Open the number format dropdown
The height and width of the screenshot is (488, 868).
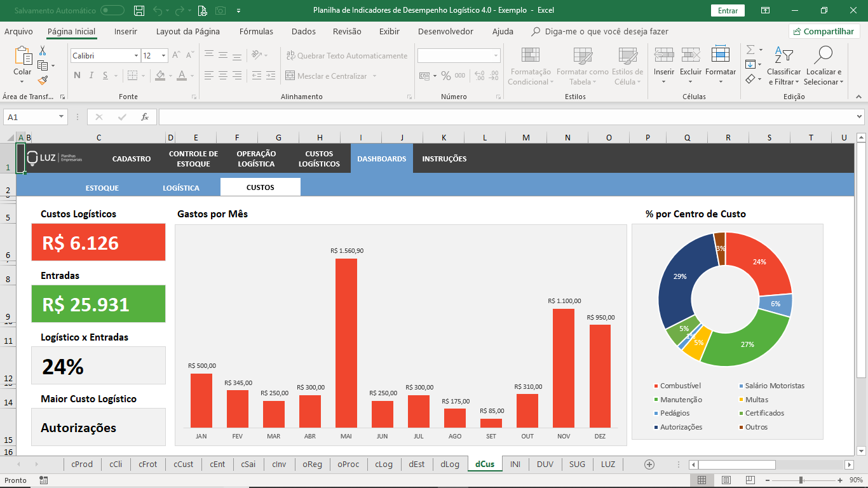(x=496, y=56)
